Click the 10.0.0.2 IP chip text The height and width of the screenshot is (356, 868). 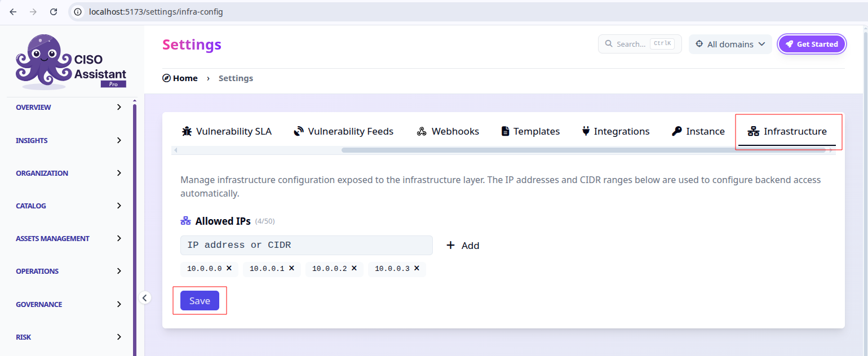tap(329, 269)
